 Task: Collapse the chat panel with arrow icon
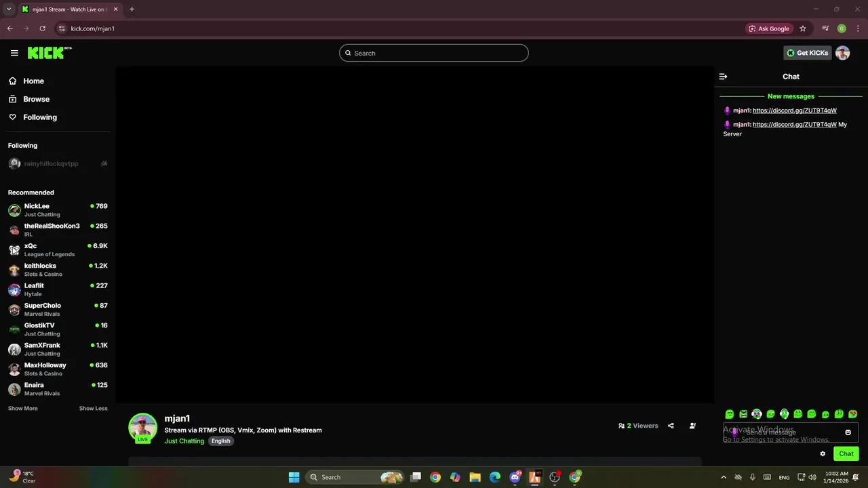click(x=723, y=77)
